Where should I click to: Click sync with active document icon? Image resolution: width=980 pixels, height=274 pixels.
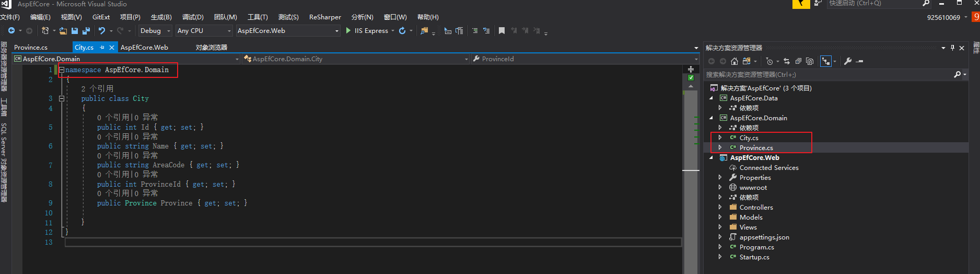[x=787, y=61]
